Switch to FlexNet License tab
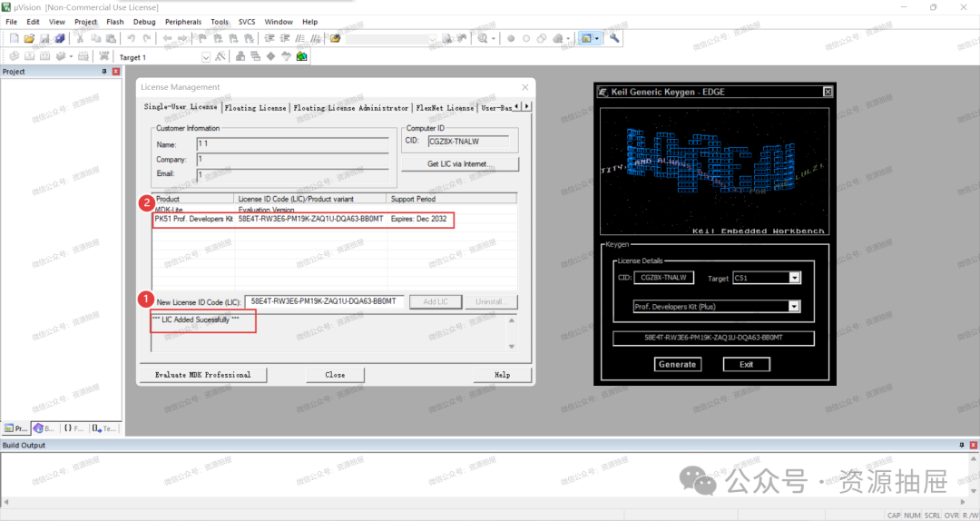980x521 pixels. coord(445,108)
